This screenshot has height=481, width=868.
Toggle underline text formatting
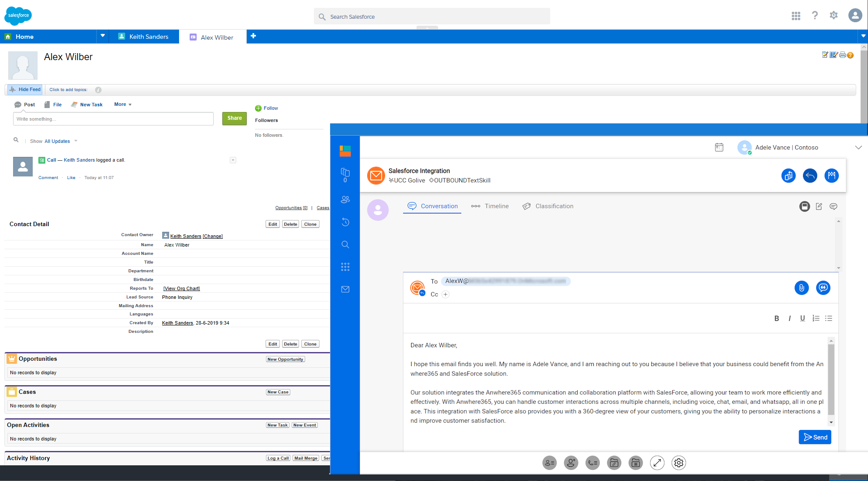pyautogui.click(x=802, y=318)
